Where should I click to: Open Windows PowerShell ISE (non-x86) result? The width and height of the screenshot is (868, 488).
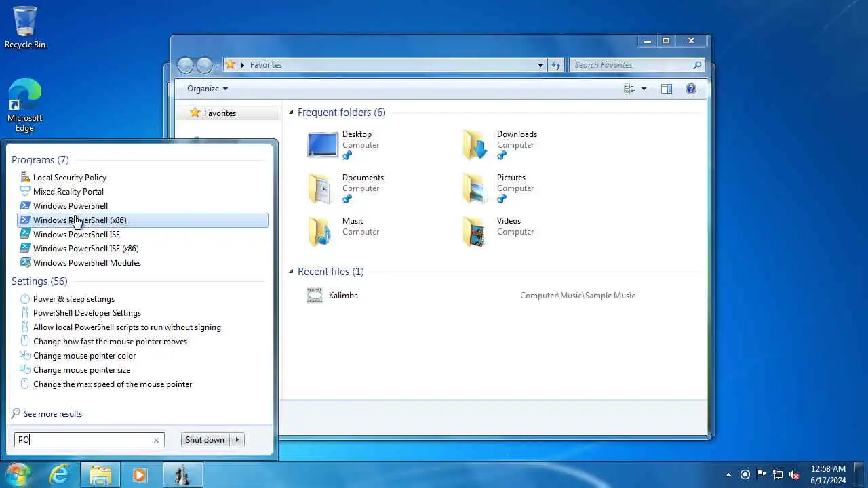pos(142,235)
